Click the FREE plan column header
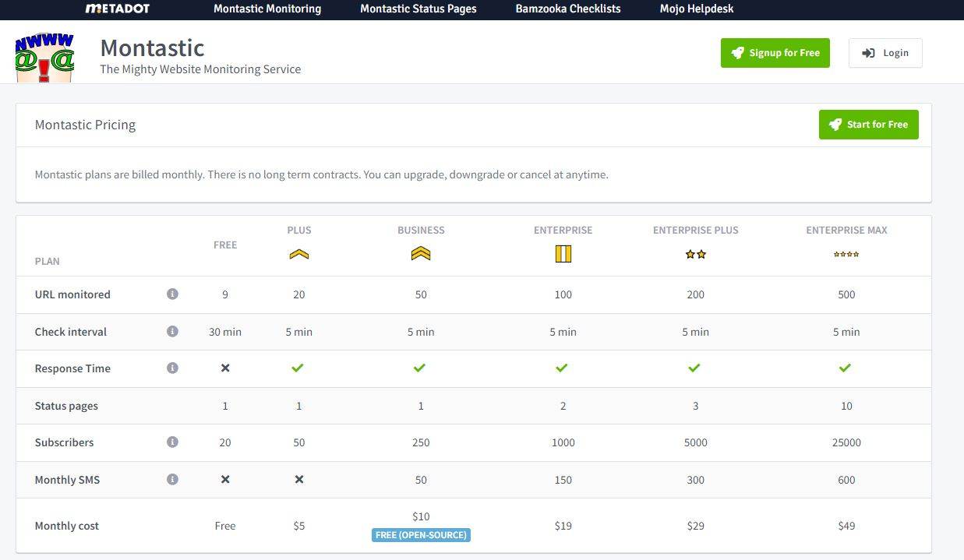Viewport: 964px width, 560px height. click(x=225, y=245)
